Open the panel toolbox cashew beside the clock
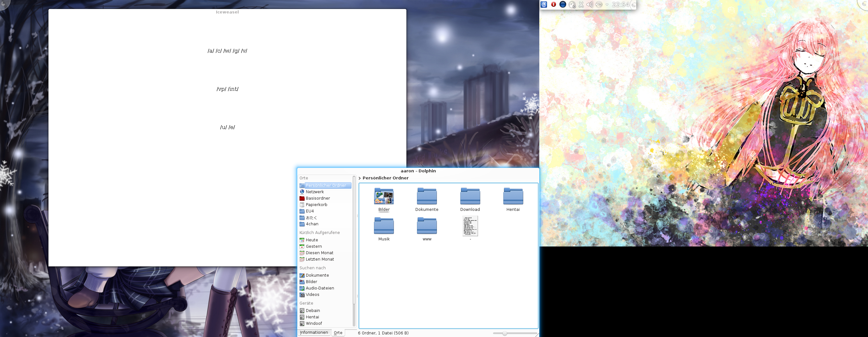 [633, 5]
